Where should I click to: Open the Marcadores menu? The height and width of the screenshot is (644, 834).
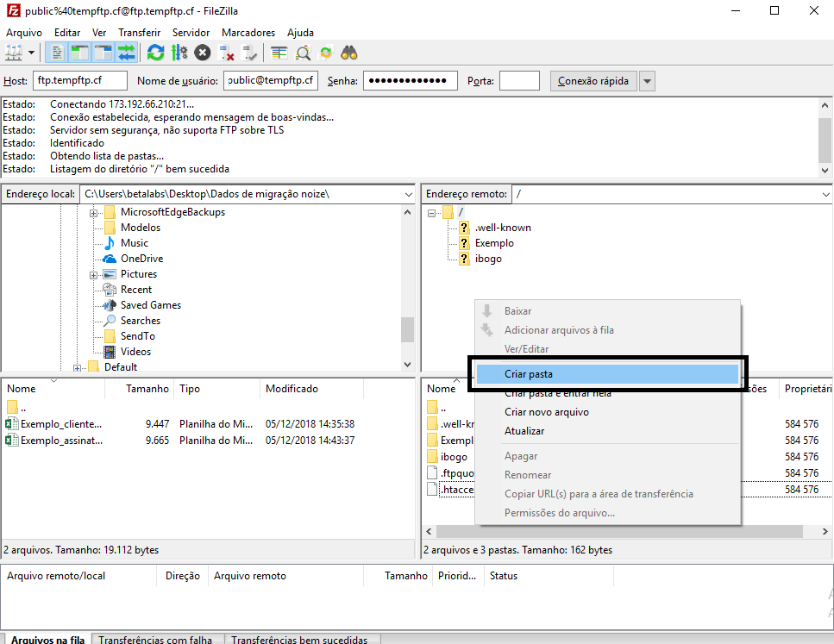click(x=248, y=32)
